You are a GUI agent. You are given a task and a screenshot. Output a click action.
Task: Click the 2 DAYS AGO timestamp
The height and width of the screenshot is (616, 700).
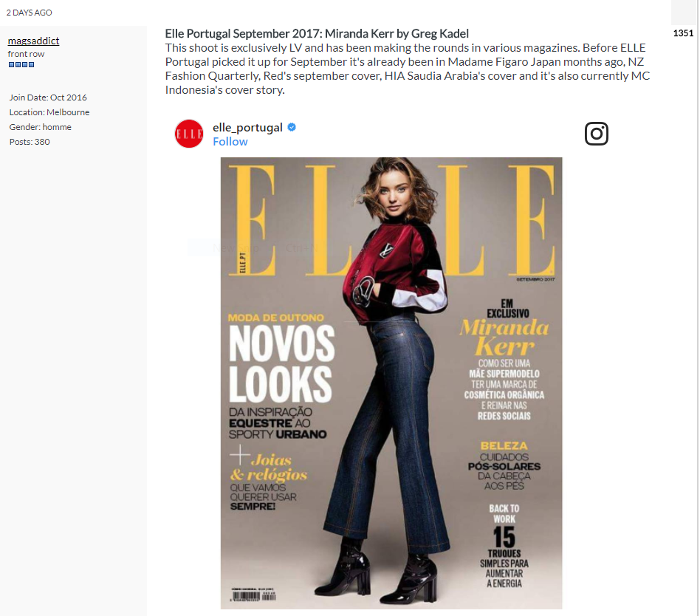tap(29, 13)
